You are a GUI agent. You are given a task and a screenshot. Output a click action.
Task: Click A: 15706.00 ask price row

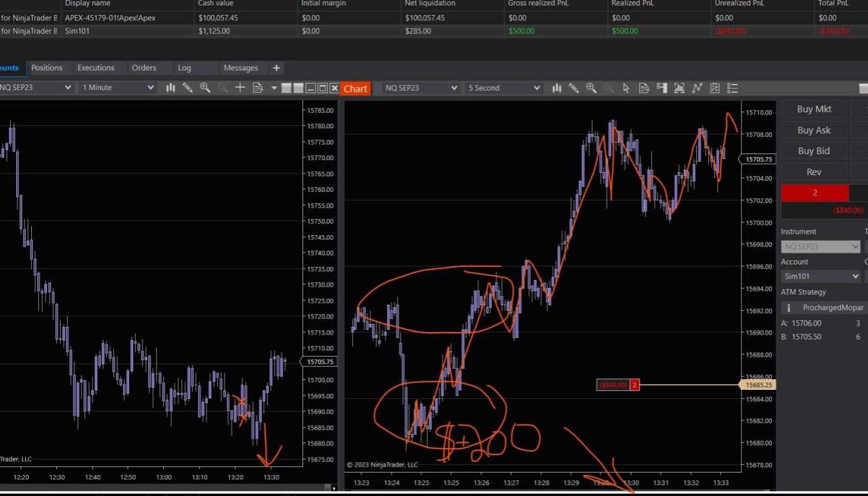821,323
